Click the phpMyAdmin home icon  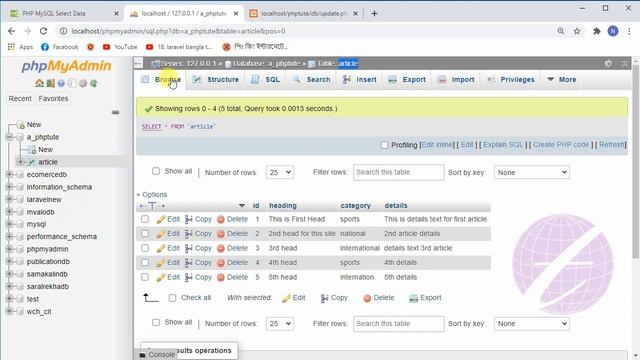coord(40,83)
